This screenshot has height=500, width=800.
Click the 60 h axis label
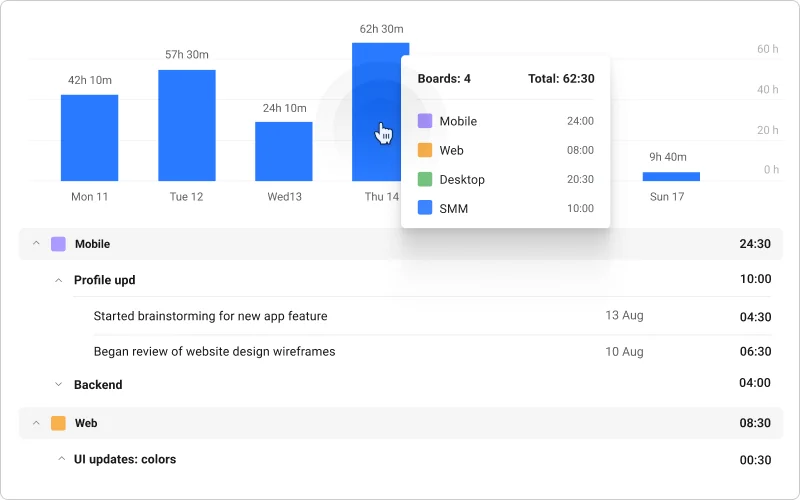pos(768,49)
